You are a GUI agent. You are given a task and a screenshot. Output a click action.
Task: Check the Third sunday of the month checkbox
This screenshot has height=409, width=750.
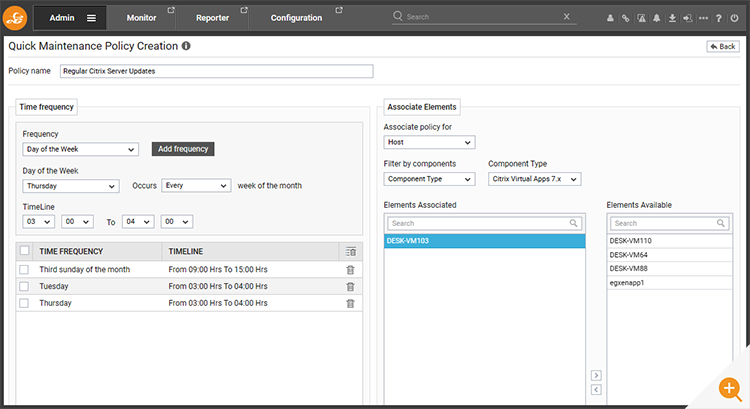click(24, 270)
